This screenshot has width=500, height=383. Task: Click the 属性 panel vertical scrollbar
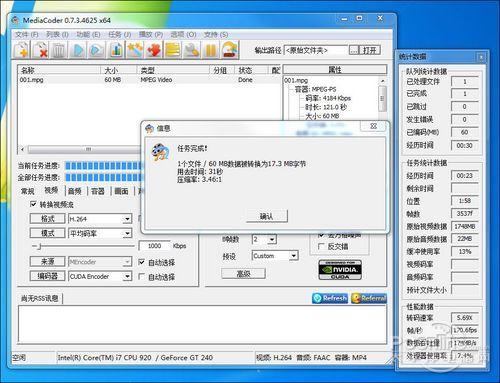[383, 98]
